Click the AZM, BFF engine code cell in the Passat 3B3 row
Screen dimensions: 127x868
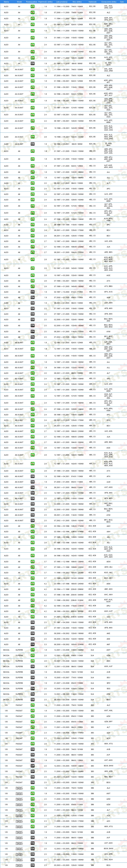108,721
